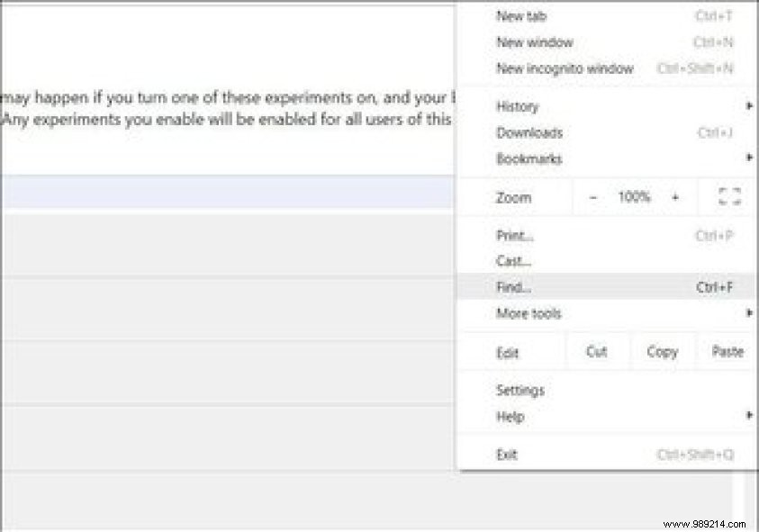Expand the Bookmarks submenu
Image resolution: width=759 pixels, height=532 pixels.
pyautogui.click(x=529, y=158)
